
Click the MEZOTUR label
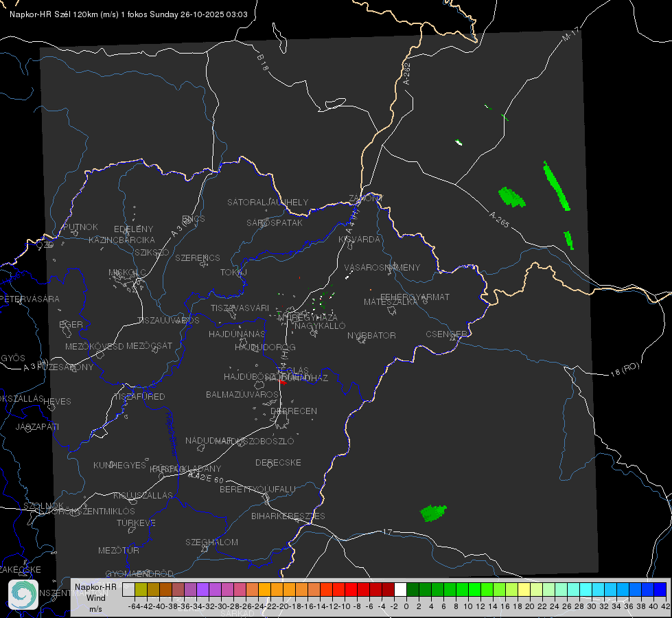point(119,550)
